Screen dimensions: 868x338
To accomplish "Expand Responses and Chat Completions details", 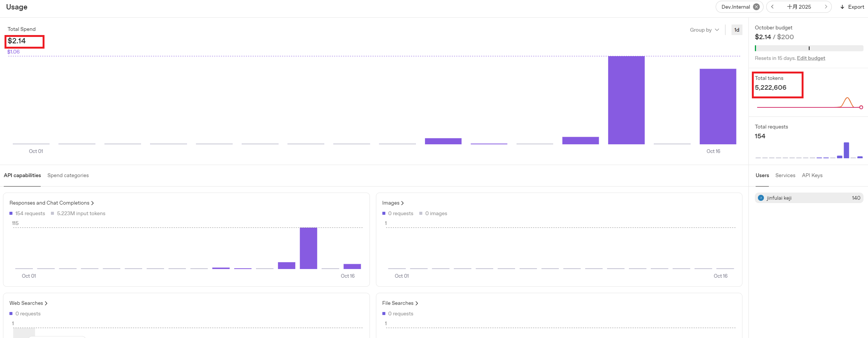I will (51, 203).
